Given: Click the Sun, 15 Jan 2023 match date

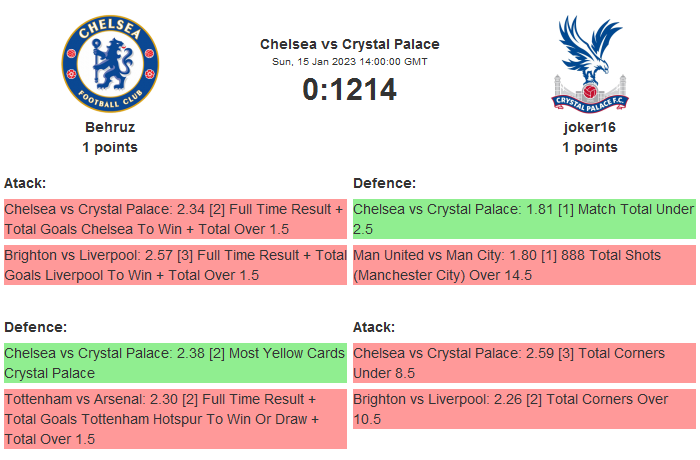Looking at the screenshot, I should (349, 61).
